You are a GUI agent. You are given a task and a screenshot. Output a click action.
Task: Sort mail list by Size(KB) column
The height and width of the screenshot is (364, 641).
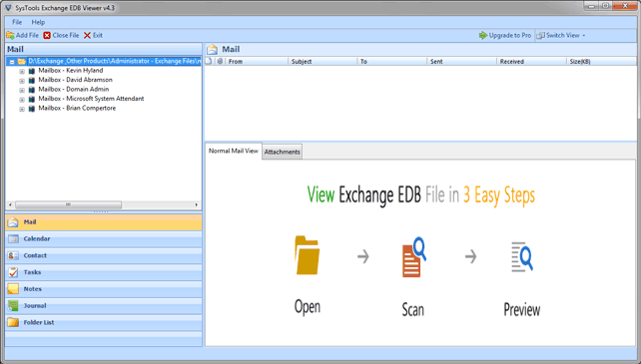[601, 61]
